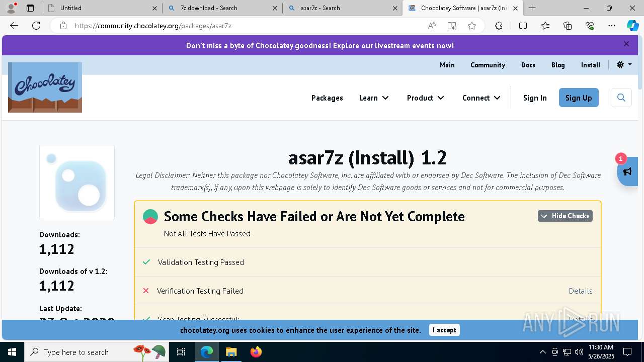
Task: Open volume control in system tray
Action: click(x=579, y=352)
